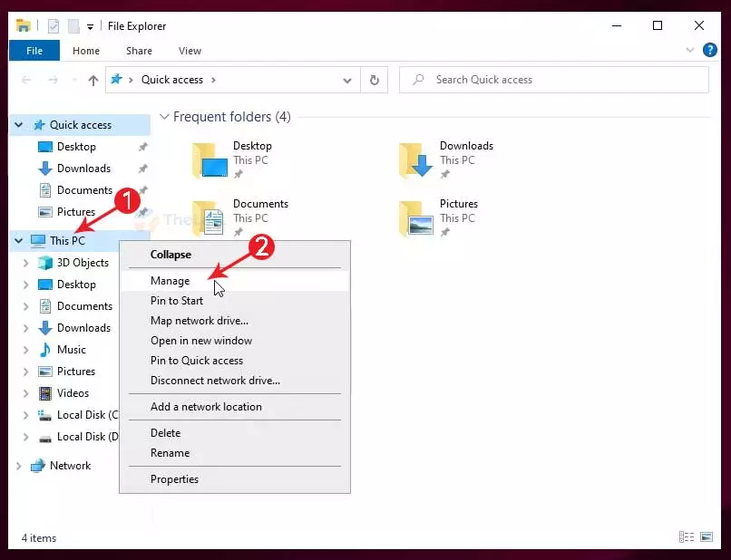This screenshot has height=560, width=731.
Task: Click the New folder quick access toolbar icon
Action: (x=73, y=26)
